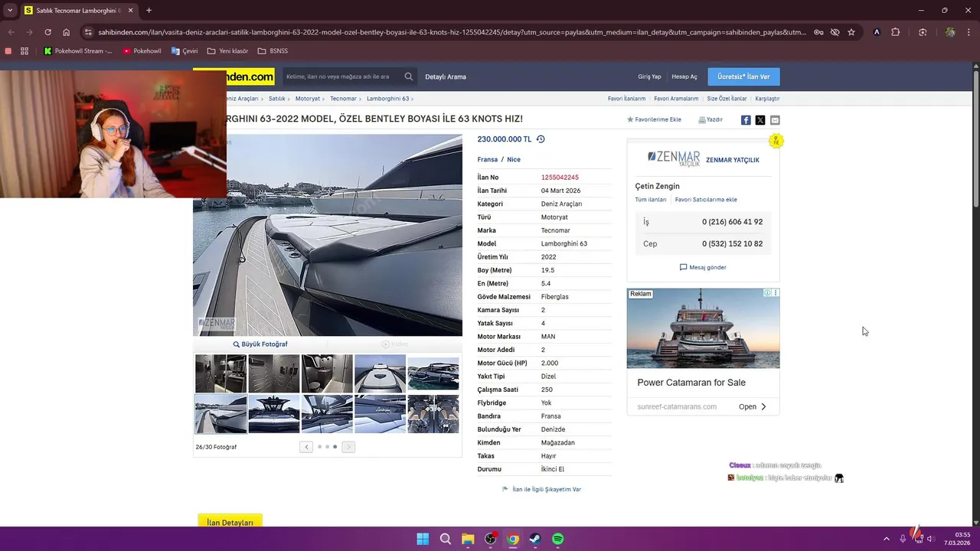
Task: Click the Karşılaştır link
Action: pos(767,99)
